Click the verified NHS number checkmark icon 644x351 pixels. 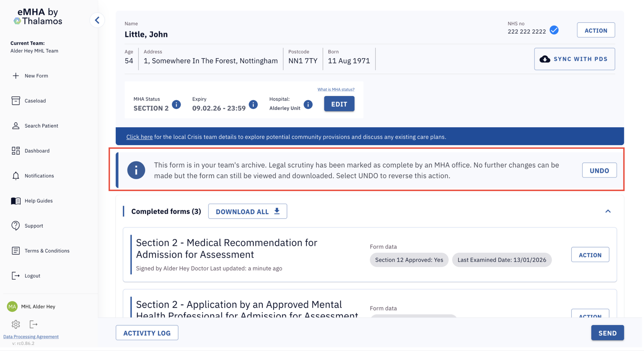coord(554,30)
